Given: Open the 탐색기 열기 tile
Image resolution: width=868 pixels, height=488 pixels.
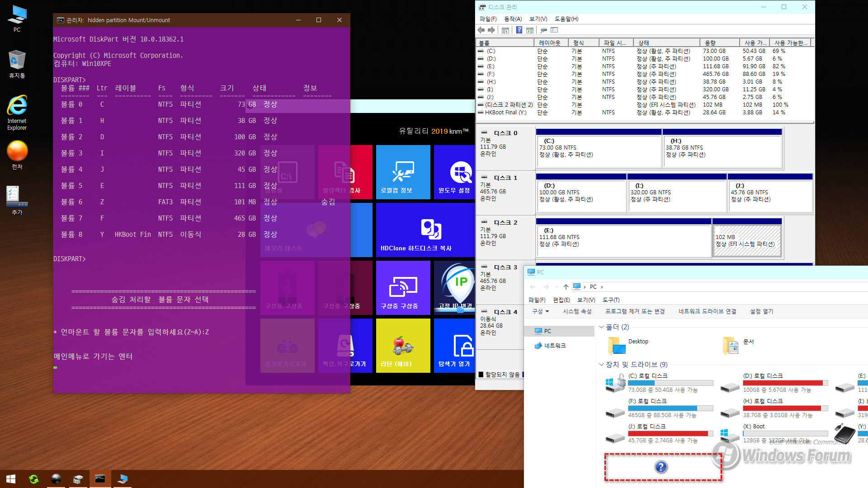Looking at the screenshot, I should 454,346.
